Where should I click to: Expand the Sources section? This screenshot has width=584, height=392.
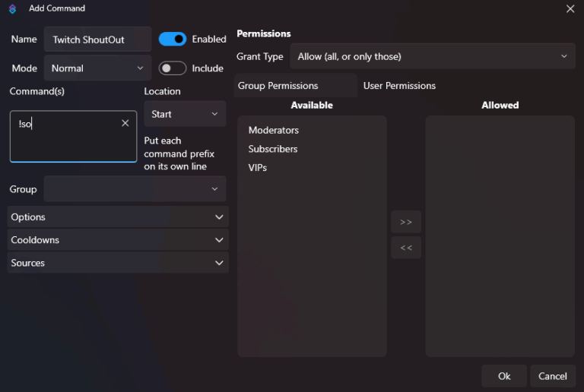click(118, 263)
